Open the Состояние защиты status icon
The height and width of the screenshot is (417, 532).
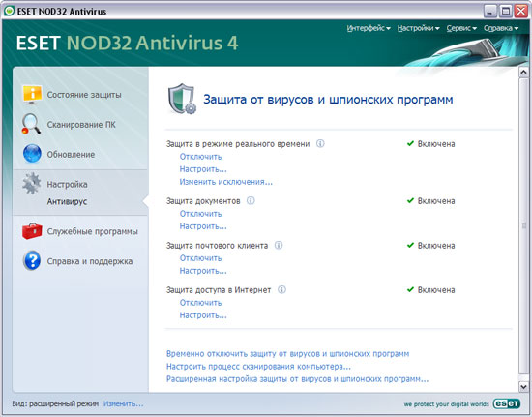pos(32,94)
